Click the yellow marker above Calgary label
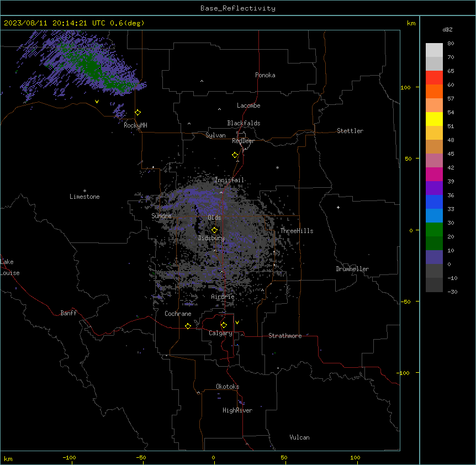 click(224, 325)
